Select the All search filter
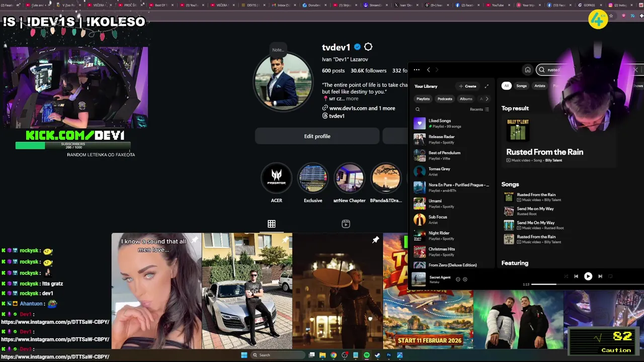Viewport: 644px width, 362px height. tap(507, 86)
